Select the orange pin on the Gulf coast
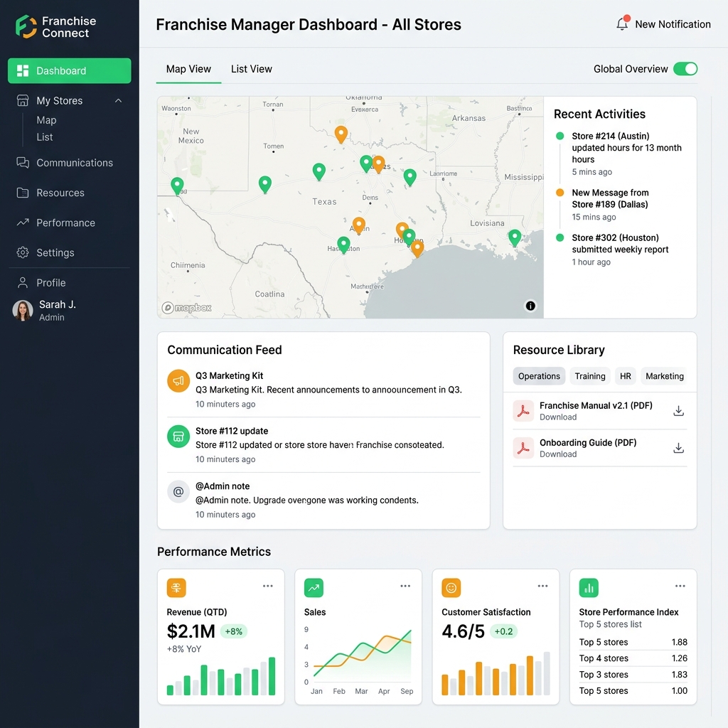 [417, 248]
